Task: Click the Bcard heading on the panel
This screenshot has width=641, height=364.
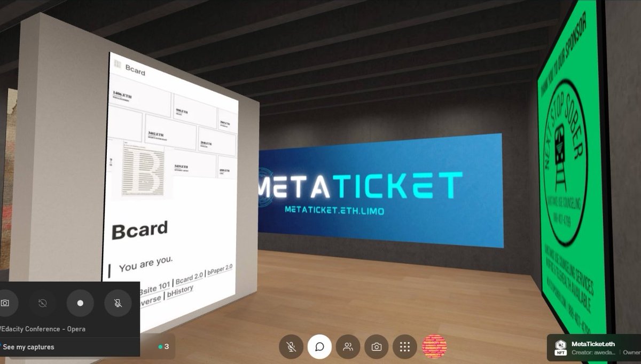Action: tap(139, 231)
